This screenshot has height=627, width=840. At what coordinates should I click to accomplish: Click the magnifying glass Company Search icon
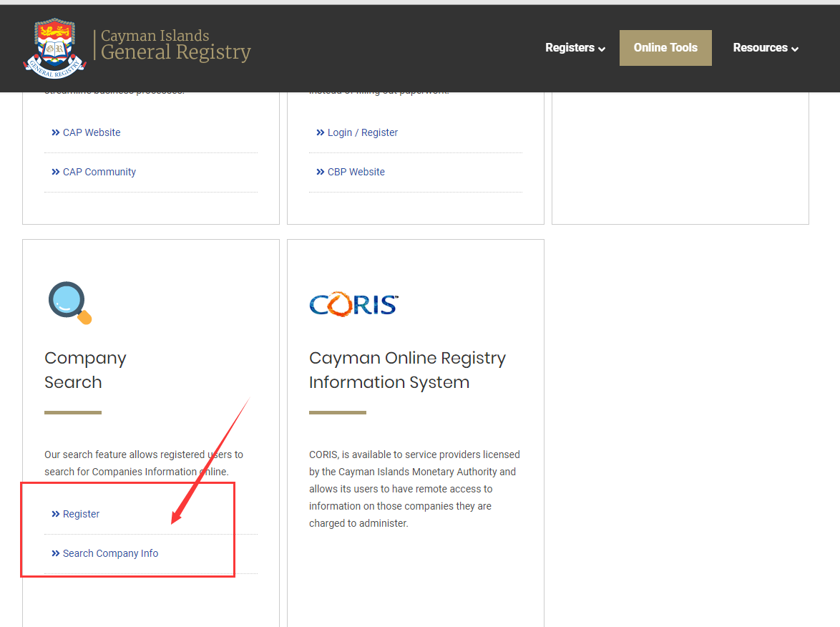pos(70,303)
